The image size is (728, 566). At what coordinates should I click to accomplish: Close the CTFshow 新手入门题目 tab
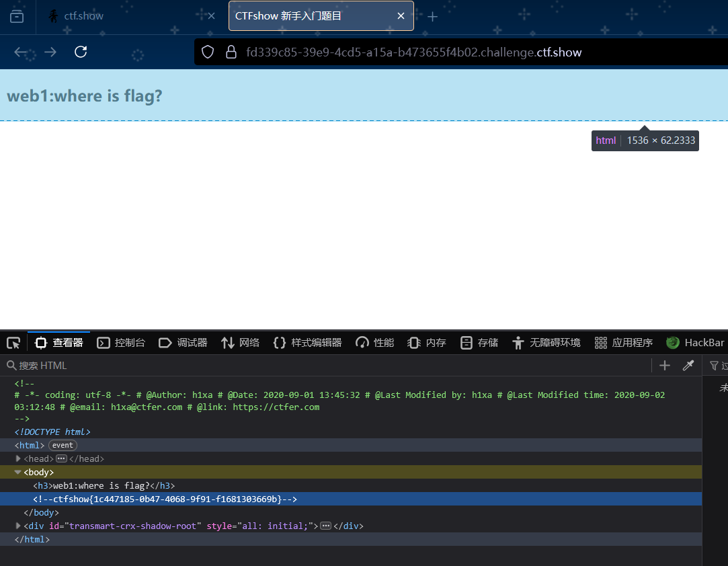coord(401,16)
